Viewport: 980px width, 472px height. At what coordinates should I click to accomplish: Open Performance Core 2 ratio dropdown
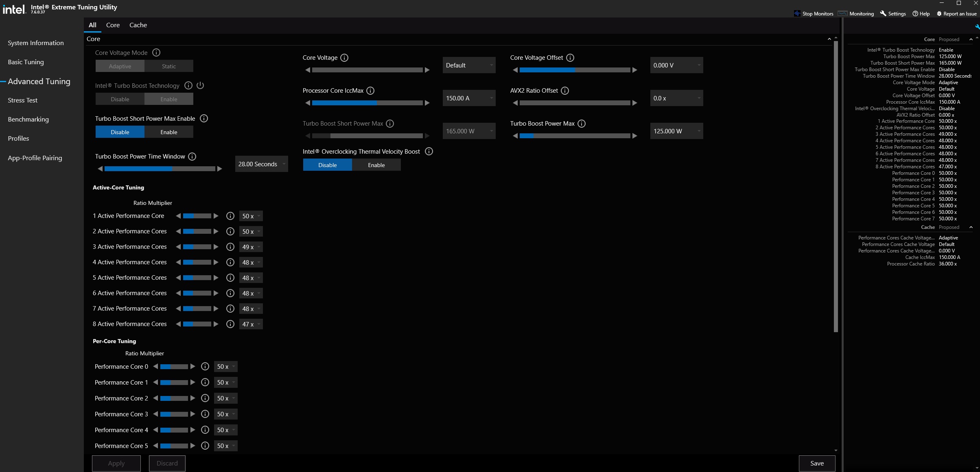[226, 398]
